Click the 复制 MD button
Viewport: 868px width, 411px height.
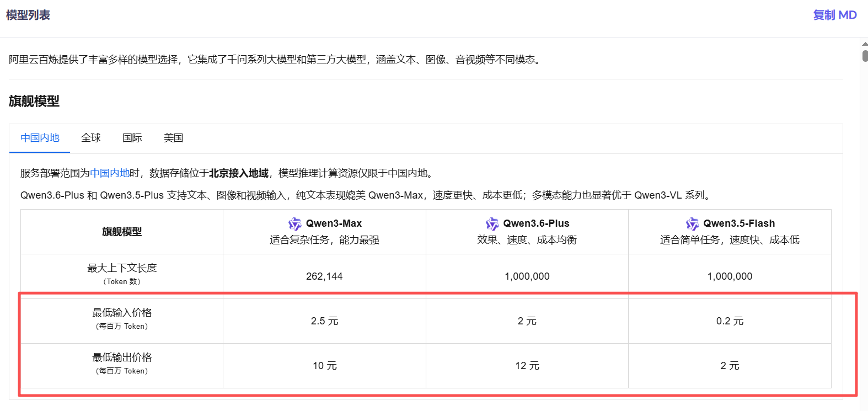point(834,15)
